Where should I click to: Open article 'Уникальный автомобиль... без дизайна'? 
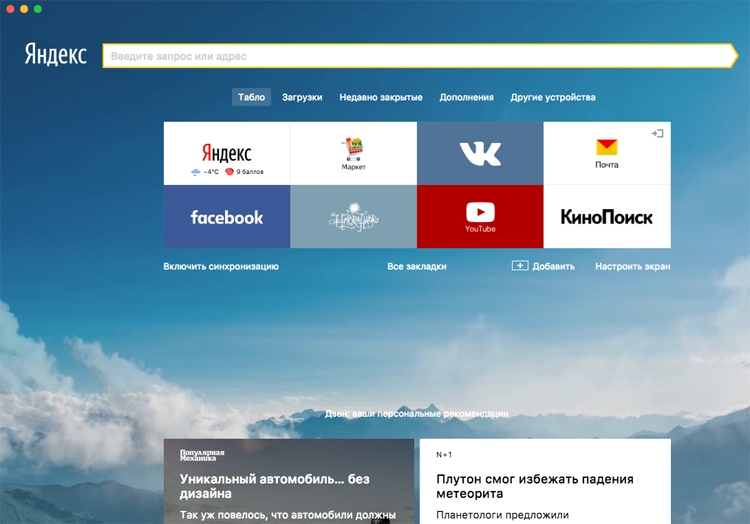(275, 486)
